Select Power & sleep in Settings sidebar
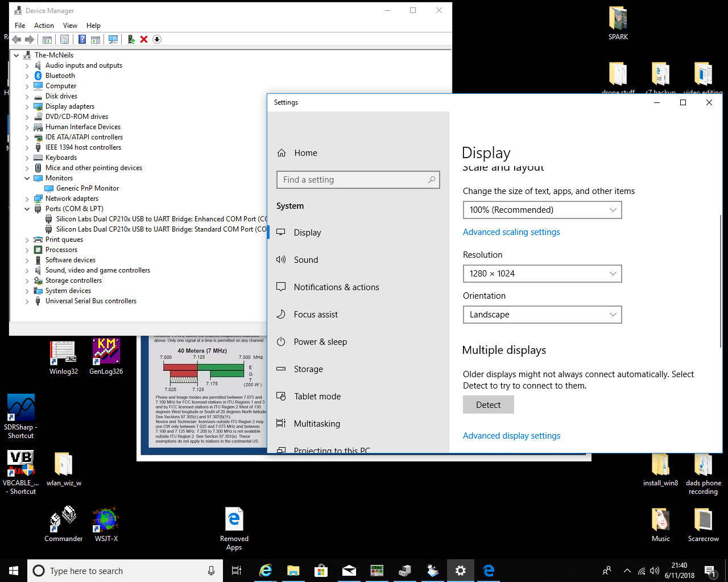The height and width of the screenshot is (582, 728). click(358, 342)
